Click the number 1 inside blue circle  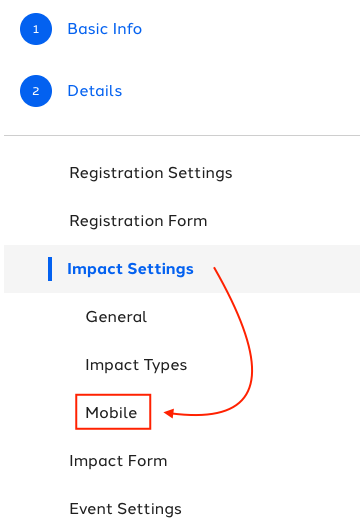36,29
